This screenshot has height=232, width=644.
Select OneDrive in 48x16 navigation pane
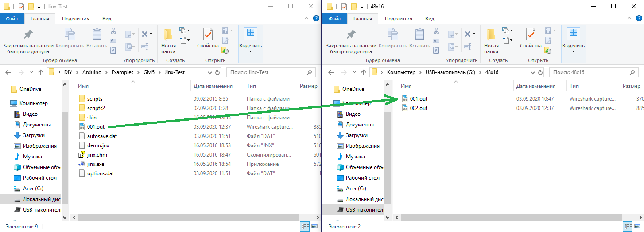(353, 89)
